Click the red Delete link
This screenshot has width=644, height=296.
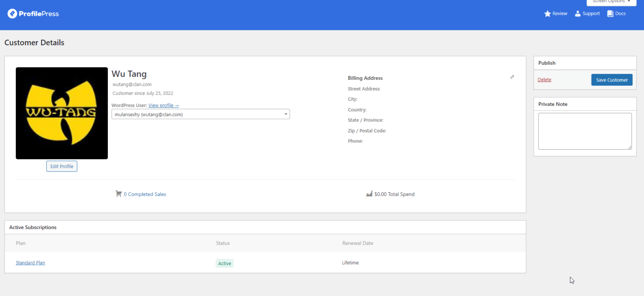click(x=544, y=80)
